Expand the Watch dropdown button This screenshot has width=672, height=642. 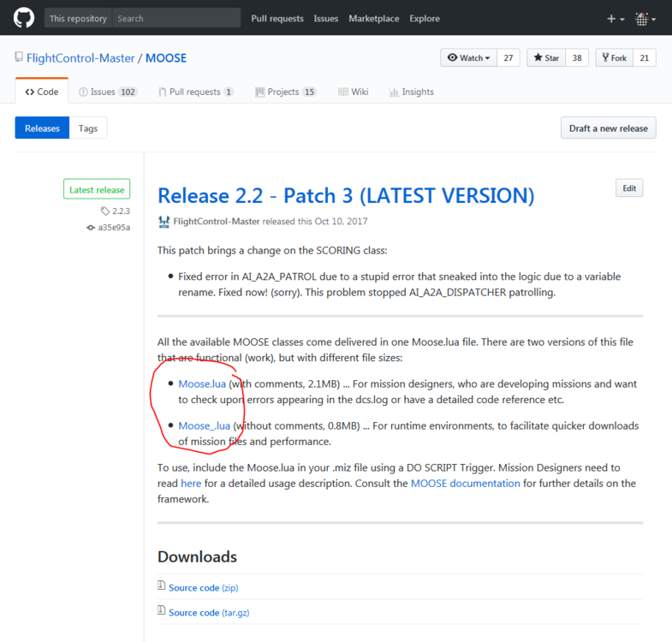coord(468,58)
